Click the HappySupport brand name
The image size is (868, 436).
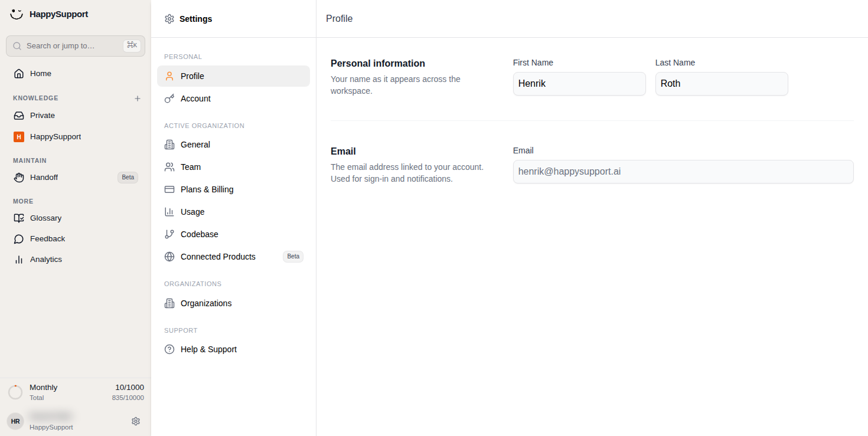coord(58,14)
